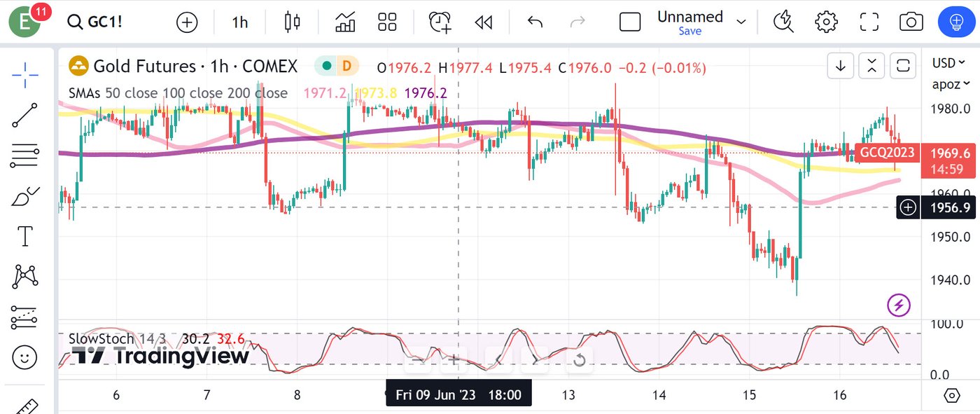The height and width of the screenshot is (414, 980).
Task: Toggle fullscreen mode
Action: (x=869, y=22)
